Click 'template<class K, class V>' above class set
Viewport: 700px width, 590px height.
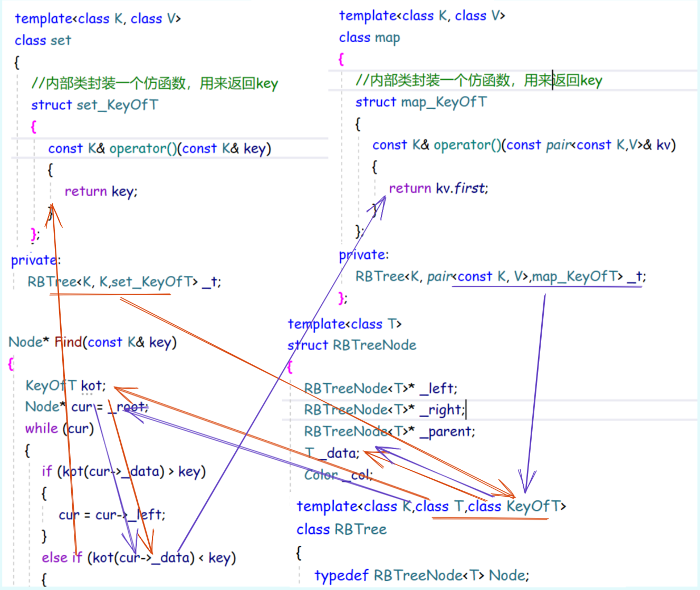coord(98,18)
